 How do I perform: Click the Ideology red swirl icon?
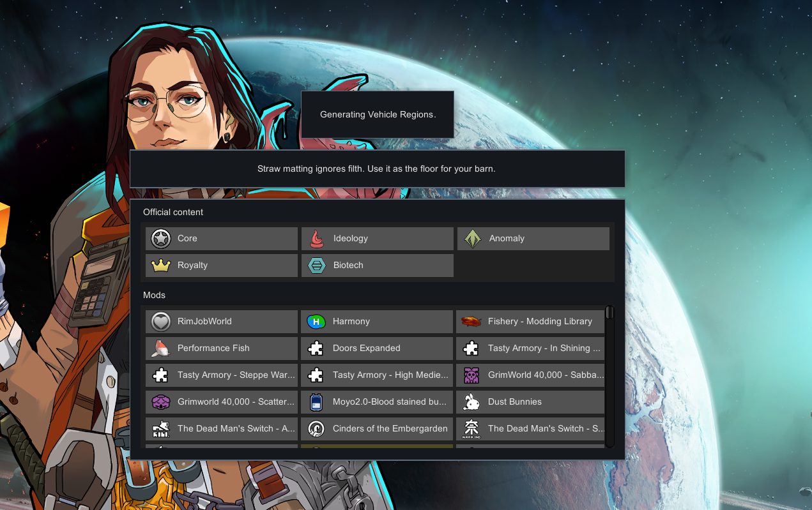coord(317,239)
